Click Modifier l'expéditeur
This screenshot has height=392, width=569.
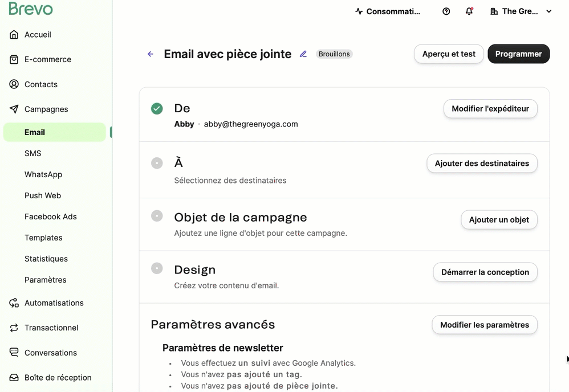[x=490, y=109]
